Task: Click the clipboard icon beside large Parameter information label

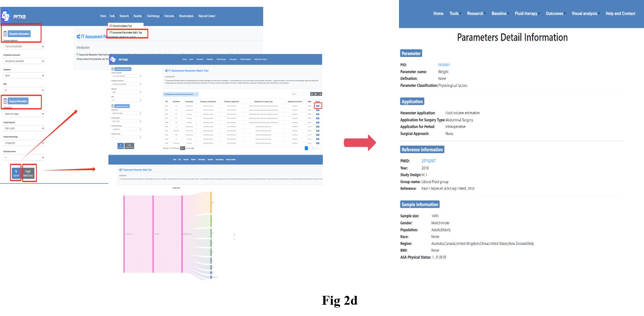Action: click(5, 34)
